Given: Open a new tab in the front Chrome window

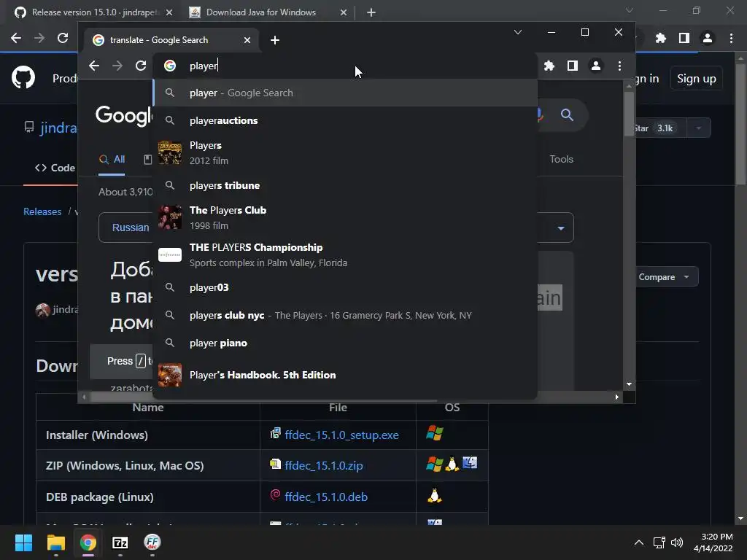Looking at the screenshot, I should (x=275, y=40).
